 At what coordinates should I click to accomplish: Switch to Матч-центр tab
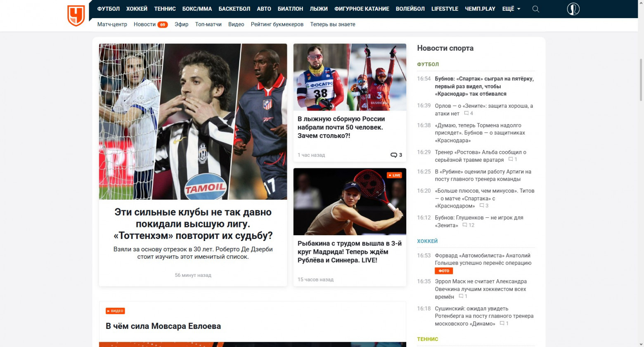click(x=112, y=24)
